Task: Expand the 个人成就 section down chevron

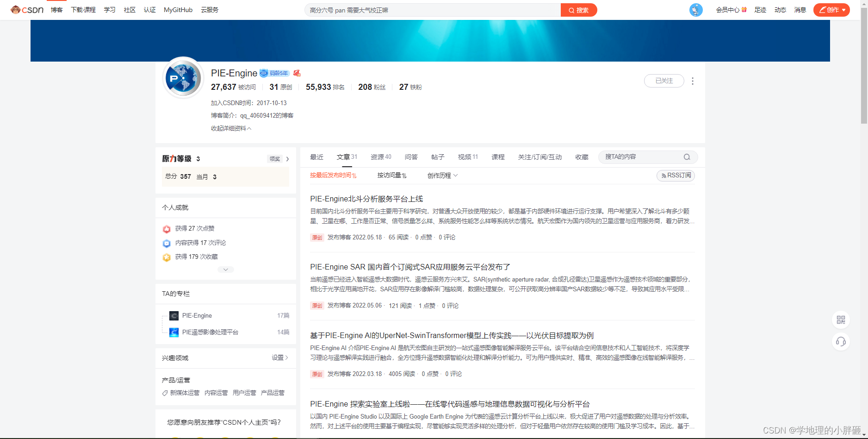Action: pyautogui.click(x=226, y=270)
